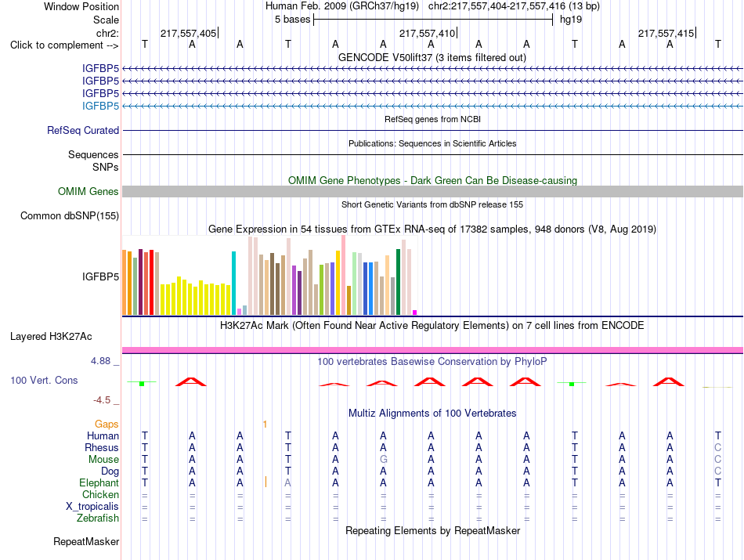Click the faded gray A in the Elephant row
Viewport: 744px width, 560px height.
click(287, 483)
